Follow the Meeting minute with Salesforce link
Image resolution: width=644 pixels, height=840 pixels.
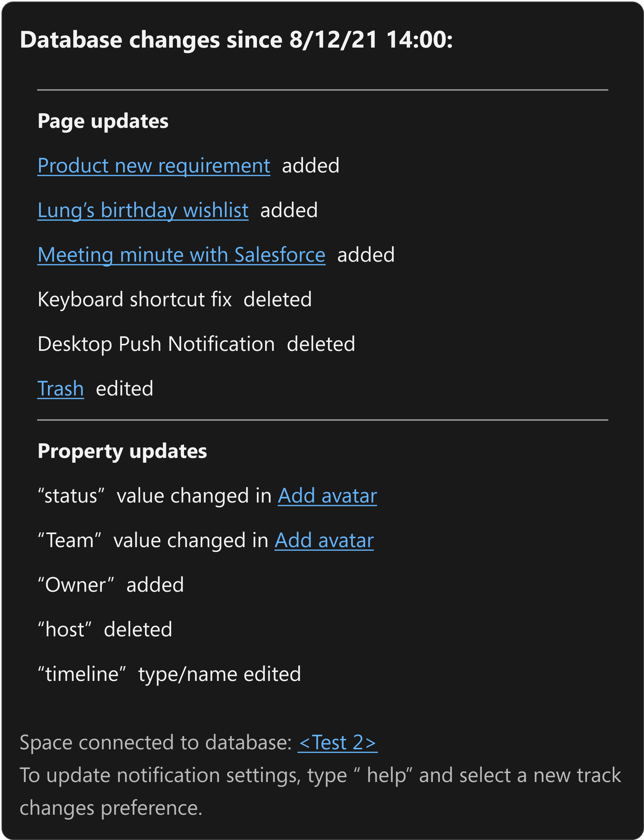(x=181, y=255)
